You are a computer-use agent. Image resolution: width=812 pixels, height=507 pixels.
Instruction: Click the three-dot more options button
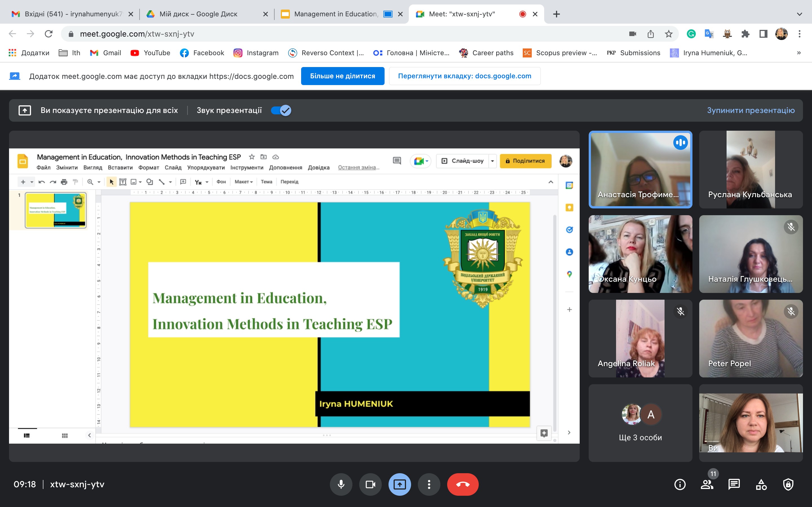[x=429, y=484]
